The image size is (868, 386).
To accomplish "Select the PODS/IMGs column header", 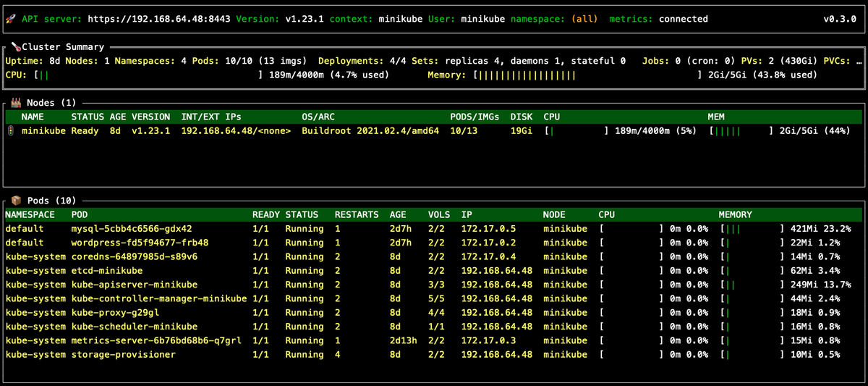I will pyautogui.click(x=475, y=117).
